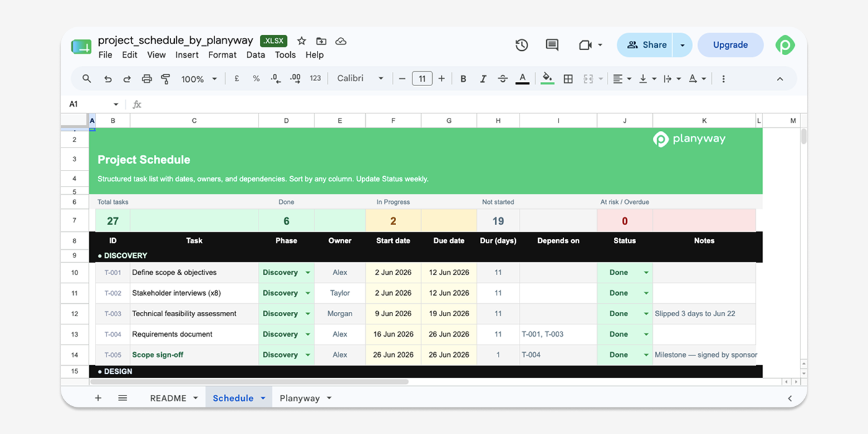Format cells as currency
868x434 pixels.
click(236, 79)
